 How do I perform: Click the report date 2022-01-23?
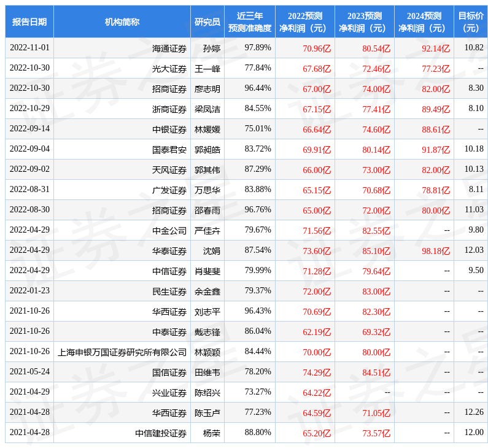[29, 290]
